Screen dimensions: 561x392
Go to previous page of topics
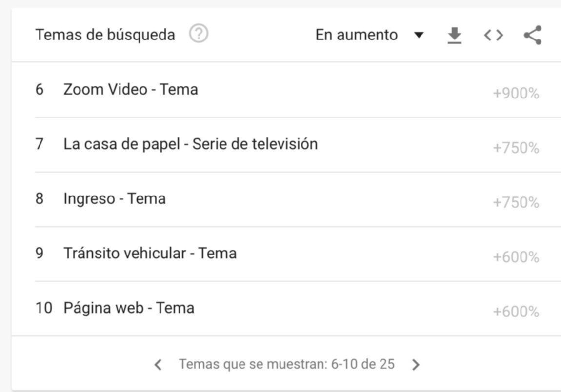coord(158,365)
